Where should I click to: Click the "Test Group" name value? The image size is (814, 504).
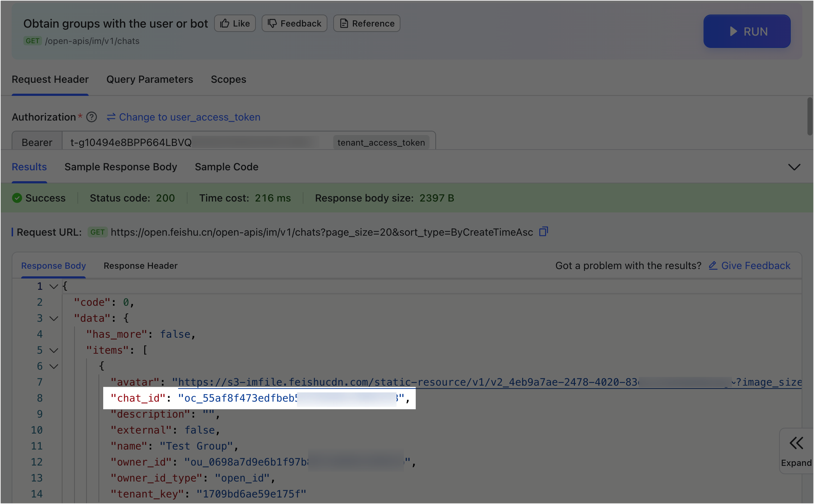196,446
